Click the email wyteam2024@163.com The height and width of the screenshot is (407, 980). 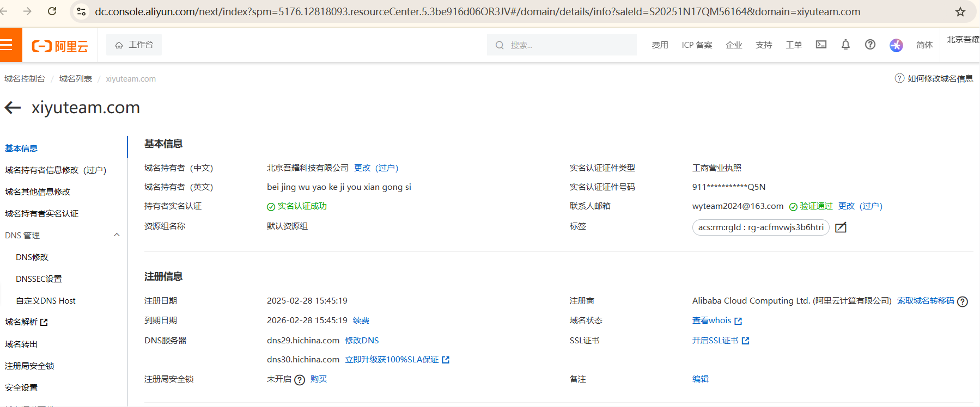coord(738,206)
